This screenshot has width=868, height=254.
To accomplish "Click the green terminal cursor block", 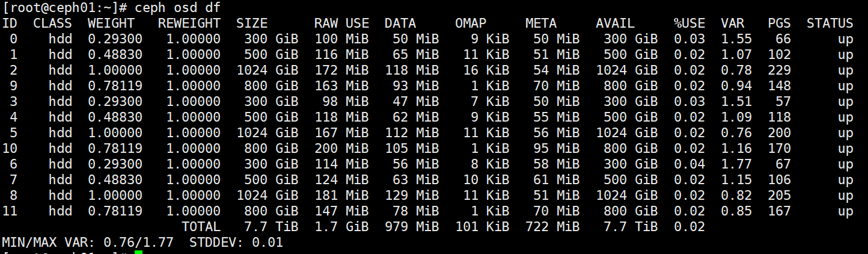I will [138, 252].
